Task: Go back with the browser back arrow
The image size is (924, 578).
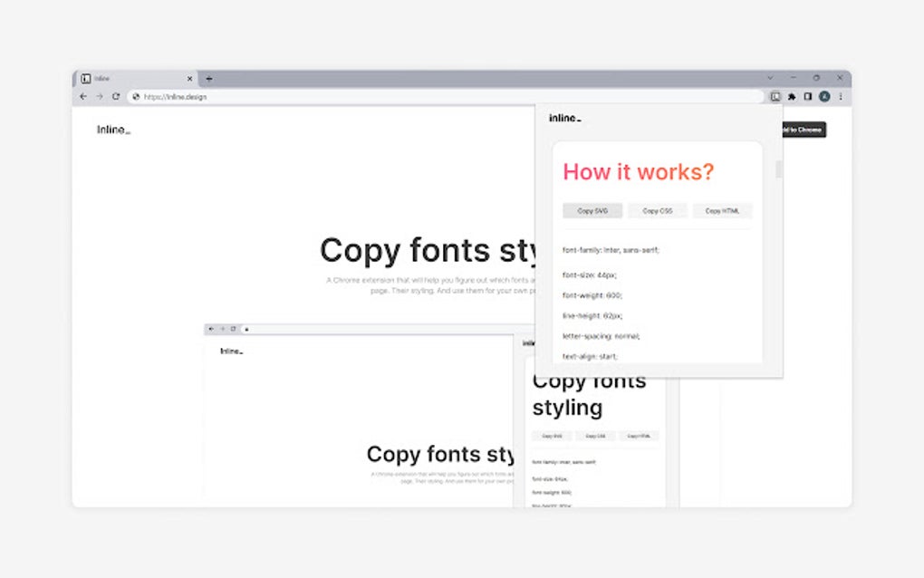Action: coord(83,97)
